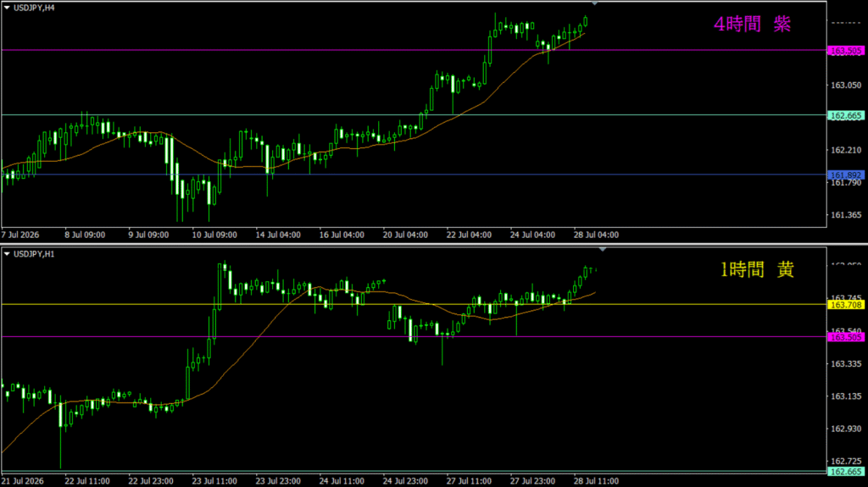Click the 14 Jul 04:00 time marker on H4 axis

click(x=278, y=235)
